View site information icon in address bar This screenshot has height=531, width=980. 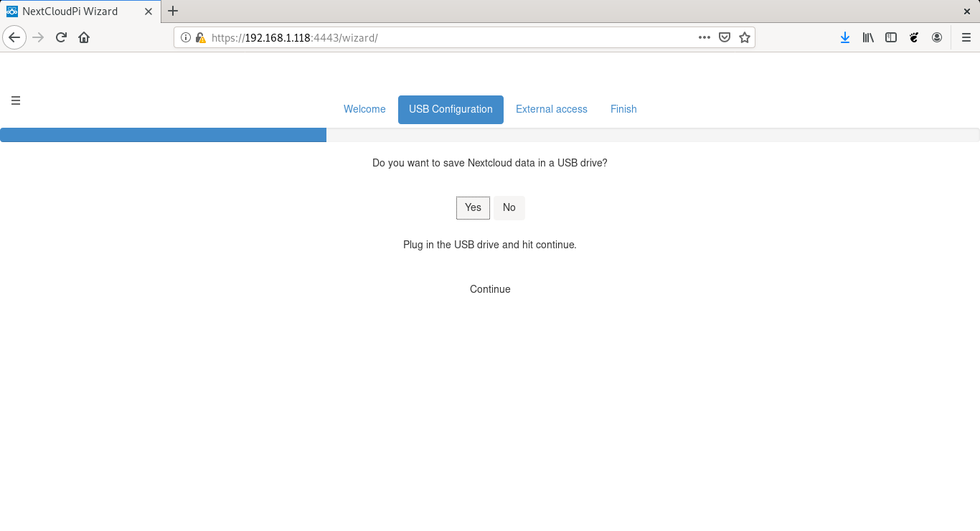pyautogui.click(x=186, y=37)
